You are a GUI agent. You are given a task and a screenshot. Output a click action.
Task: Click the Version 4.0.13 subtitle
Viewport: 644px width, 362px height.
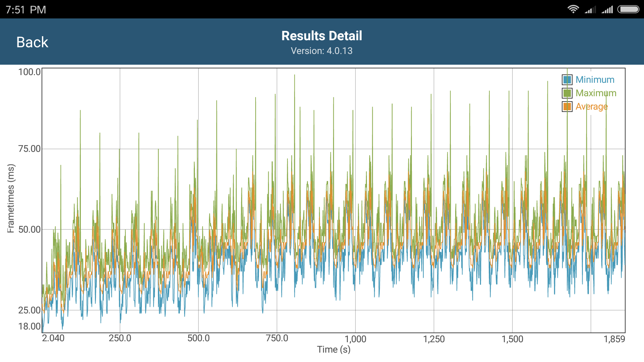(321, 51)
